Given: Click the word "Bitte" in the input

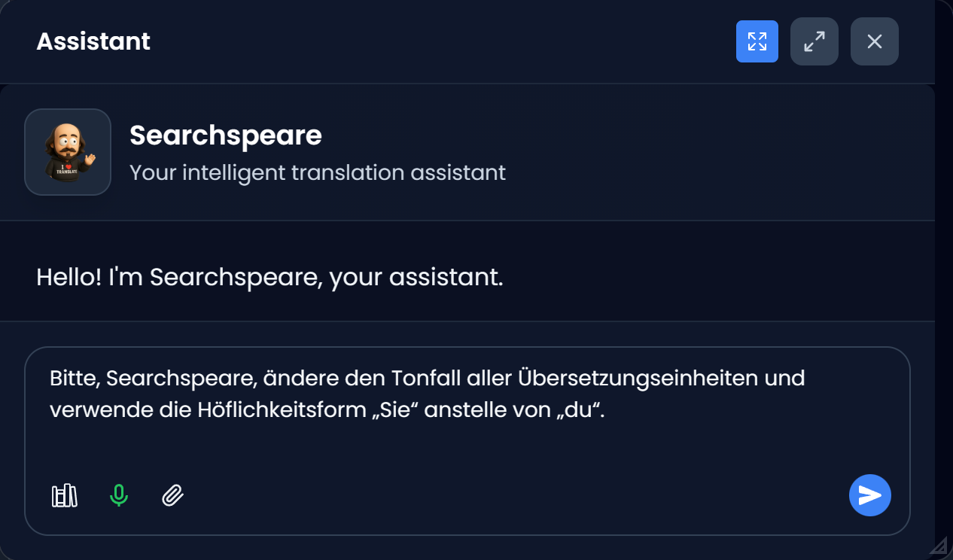Looking at the screenshot, I should point(73,377).
